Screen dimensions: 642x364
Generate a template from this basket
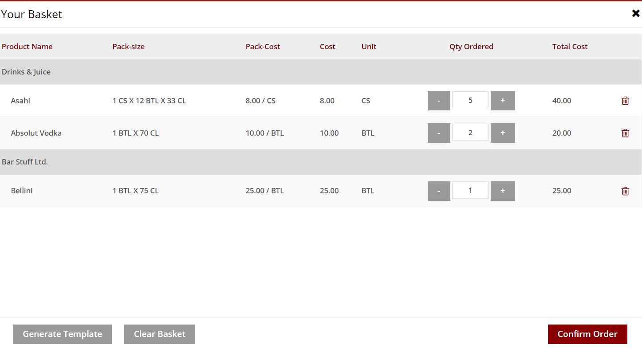point(62,334)
